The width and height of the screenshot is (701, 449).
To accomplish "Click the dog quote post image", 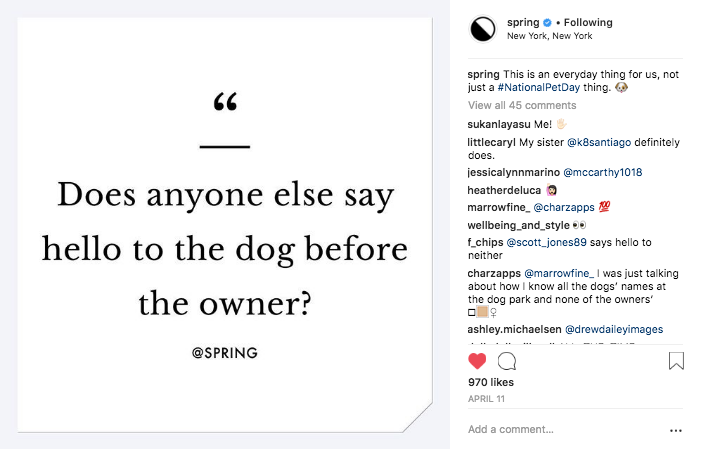I will [225, 224].
